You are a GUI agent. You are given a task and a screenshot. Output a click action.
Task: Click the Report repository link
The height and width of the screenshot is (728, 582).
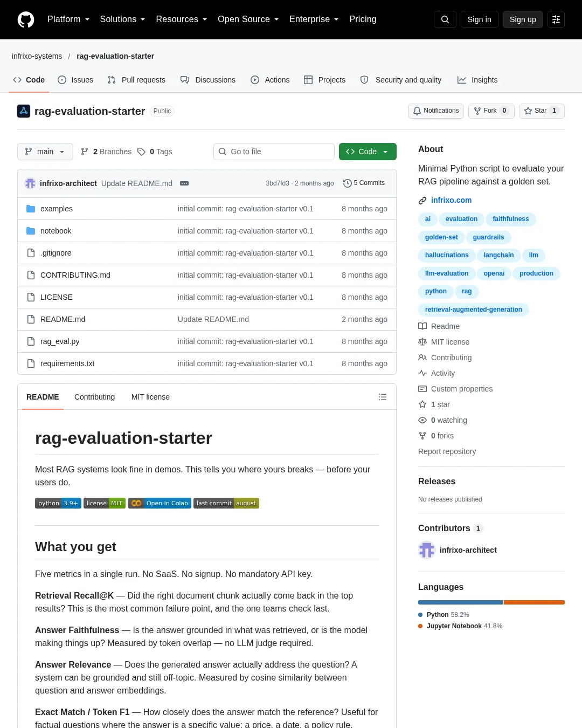447,451
